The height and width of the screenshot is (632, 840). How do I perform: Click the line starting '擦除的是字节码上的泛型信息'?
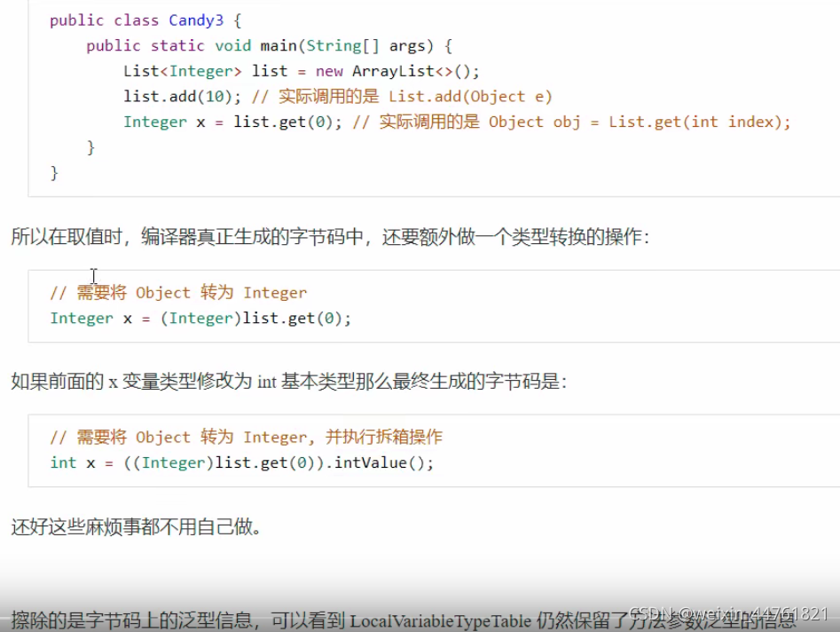point(404,620)
